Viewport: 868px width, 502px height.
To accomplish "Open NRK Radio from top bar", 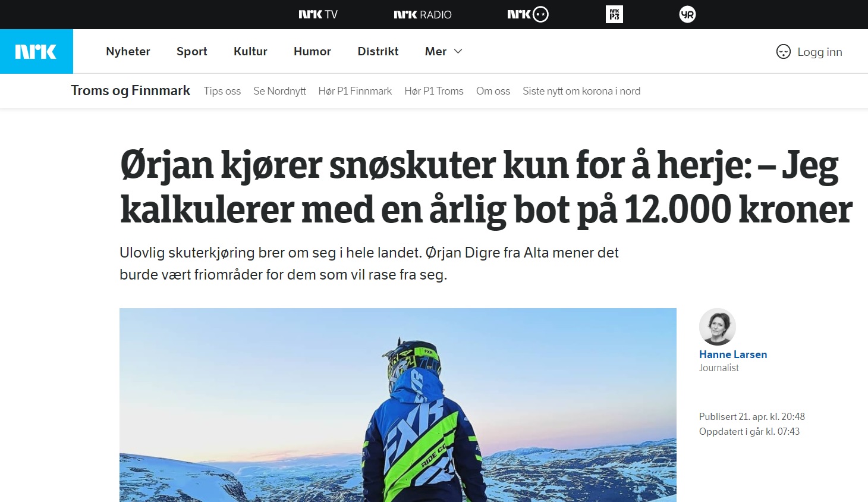I will [x=423, y=14].
